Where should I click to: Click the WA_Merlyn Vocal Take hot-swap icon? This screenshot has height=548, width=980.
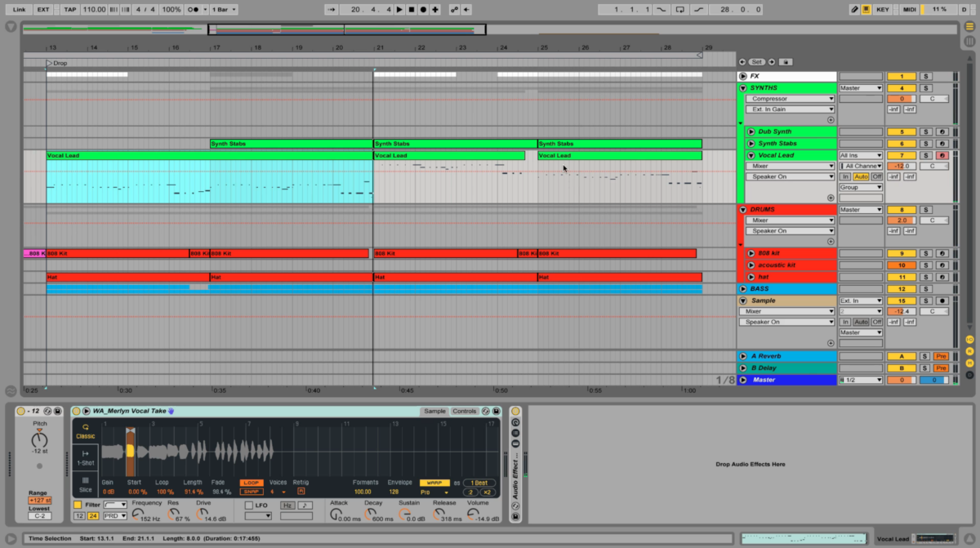point(171,411)
